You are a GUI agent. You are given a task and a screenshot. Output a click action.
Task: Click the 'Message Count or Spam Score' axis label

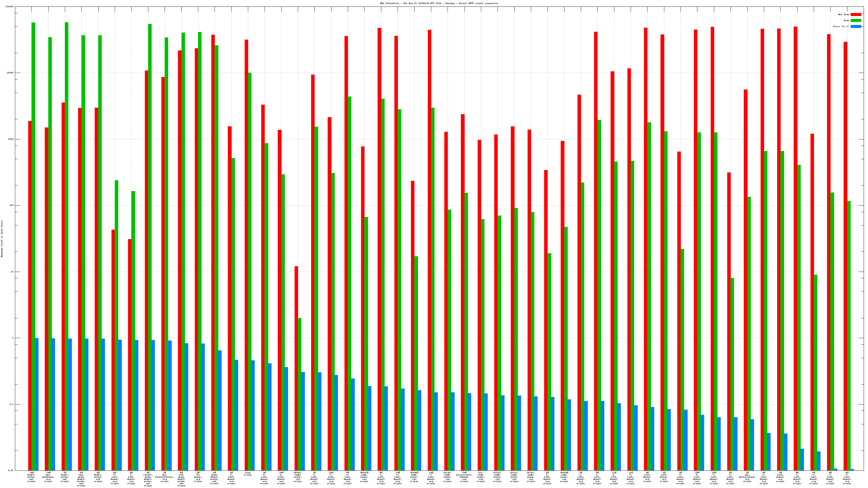[2, 239]
